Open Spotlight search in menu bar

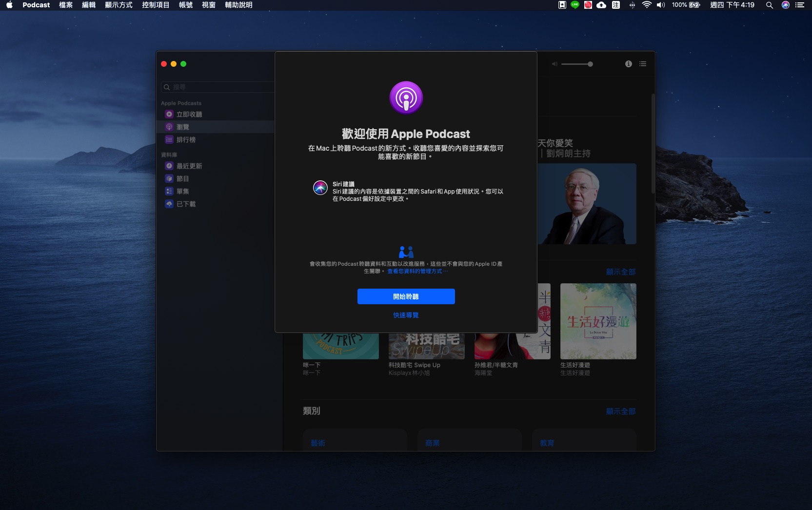(x=770, y=5)
